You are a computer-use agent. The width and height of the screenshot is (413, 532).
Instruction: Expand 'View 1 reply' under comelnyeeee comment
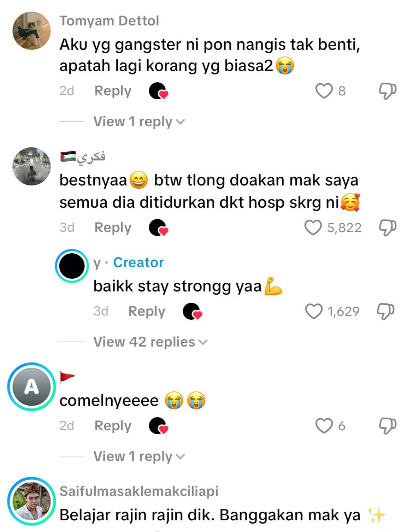[x=139, y=456]
